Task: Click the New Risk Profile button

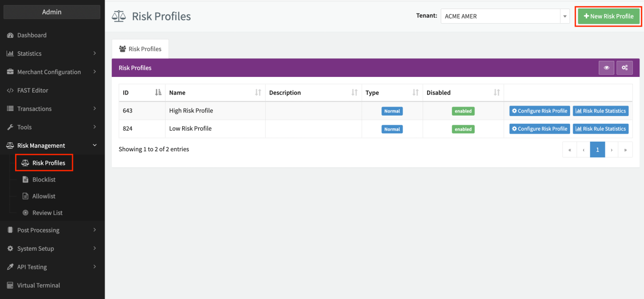Action: 608,16
